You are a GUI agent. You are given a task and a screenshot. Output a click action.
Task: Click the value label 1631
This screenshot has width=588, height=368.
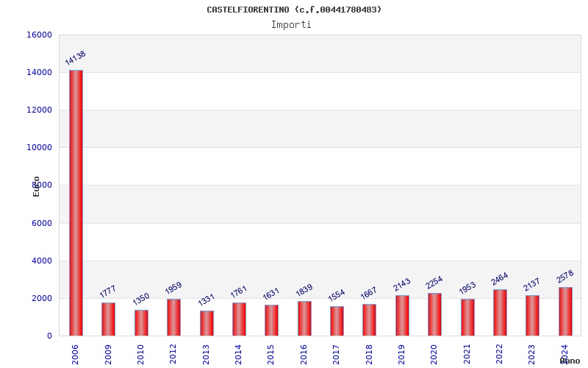pos(270,294)
